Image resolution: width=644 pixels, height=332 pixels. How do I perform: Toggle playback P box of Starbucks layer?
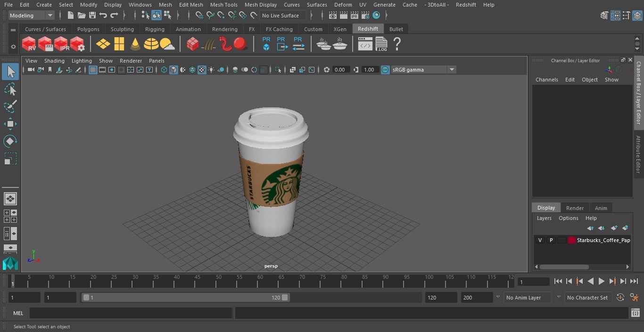click(551, 240)
